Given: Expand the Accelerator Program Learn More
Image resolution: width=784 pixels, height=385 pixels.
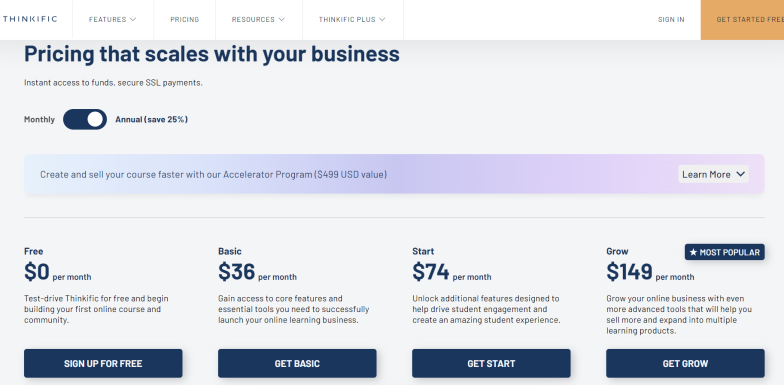Looking at the screenshot, I should [714, 174].
